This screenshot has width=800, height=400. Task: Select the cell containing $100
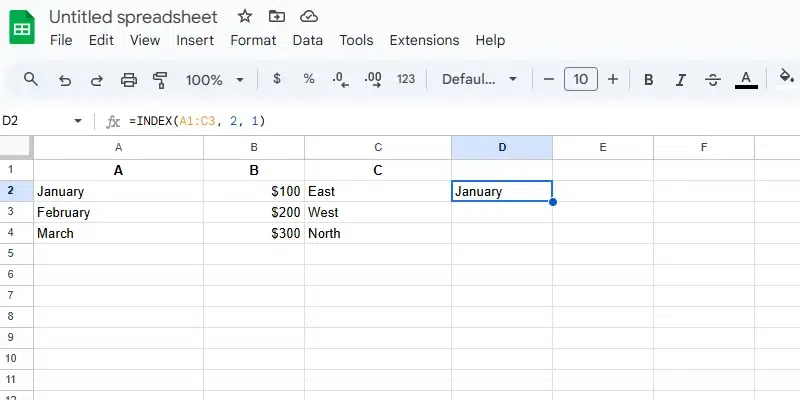254,191
